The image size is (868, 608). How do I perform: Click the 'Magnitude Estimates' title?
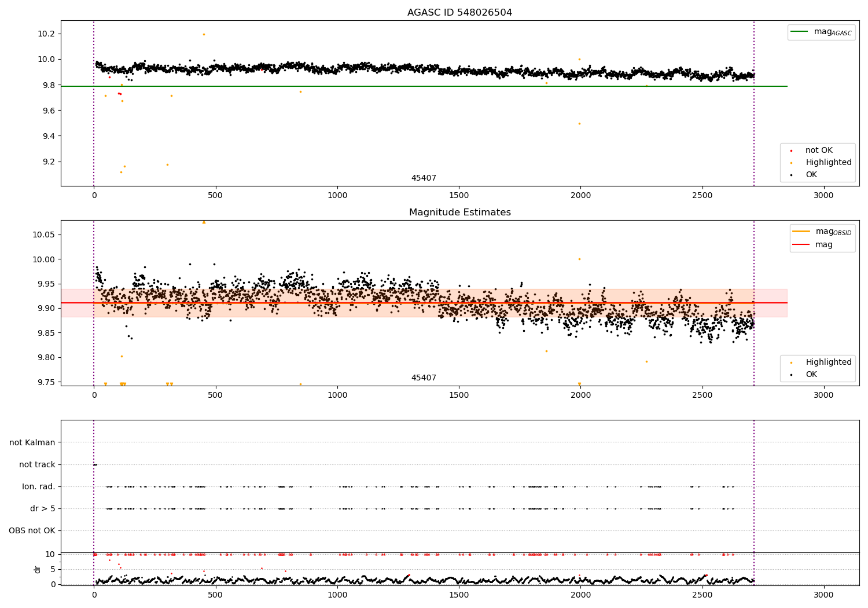[x=459, y=212]
